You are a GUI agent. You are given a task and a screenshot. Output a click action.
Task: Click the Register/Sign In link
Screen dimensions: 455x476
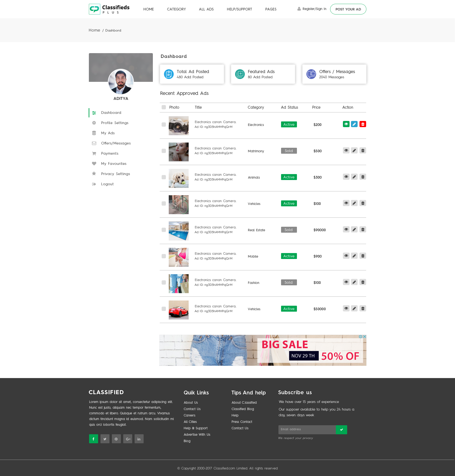[314, 9]
